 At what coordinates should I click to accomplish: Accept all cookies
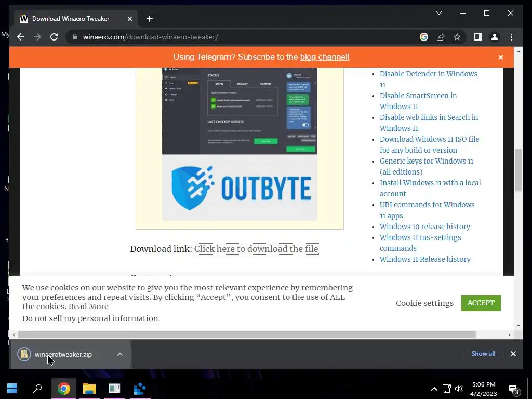tap(481, 303)
